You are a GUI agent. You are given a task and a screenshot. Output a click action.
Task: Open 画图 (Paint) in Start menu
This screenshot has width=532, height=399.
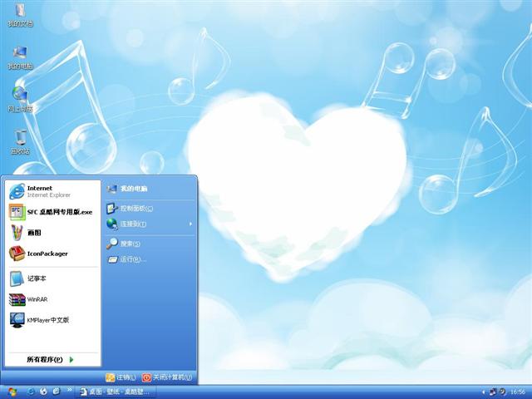[33, 233]
